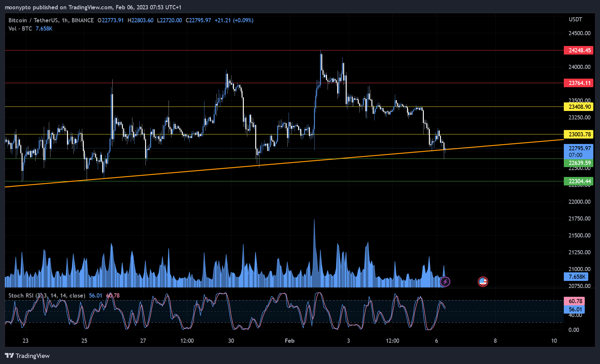Click the 22000.00 price scale tick

[x=579, y=202]
